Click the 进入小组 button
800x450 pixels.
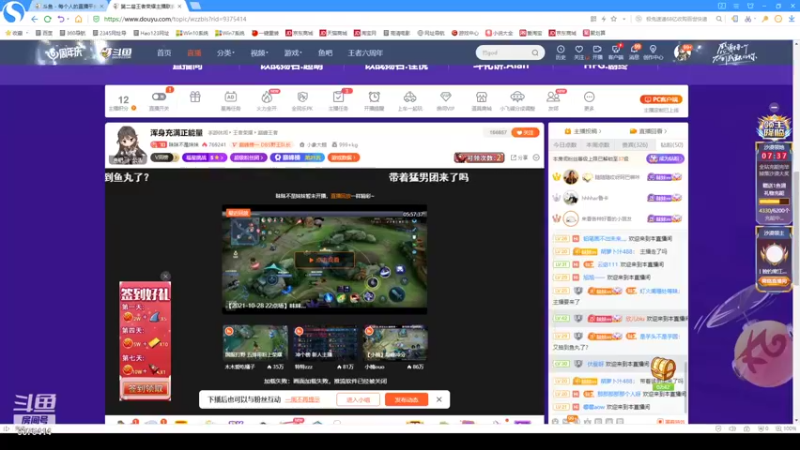pos(358,399)
